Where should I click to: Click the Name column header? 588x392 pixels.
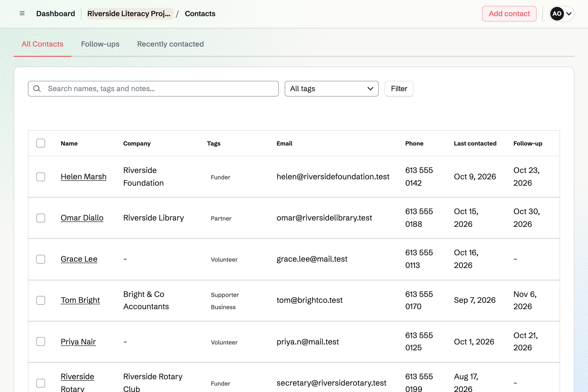(x=69, y=143)
